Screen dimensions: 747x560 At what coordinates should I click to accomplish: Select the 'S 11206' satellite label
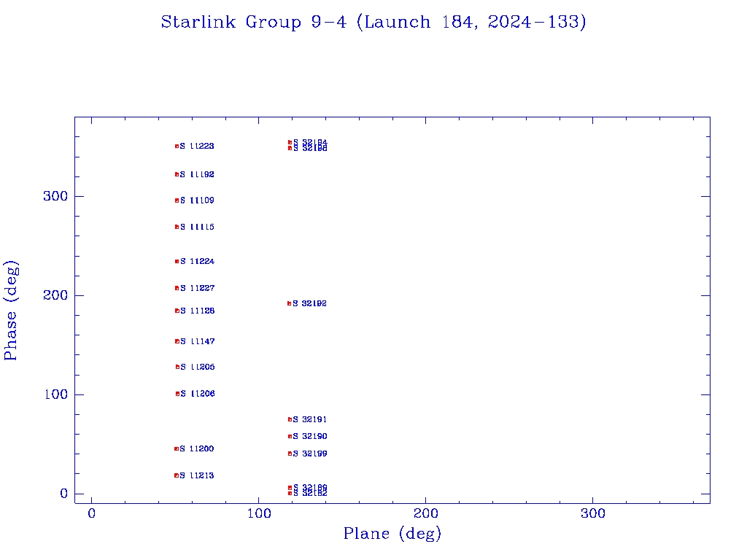(x=198, y=394)
